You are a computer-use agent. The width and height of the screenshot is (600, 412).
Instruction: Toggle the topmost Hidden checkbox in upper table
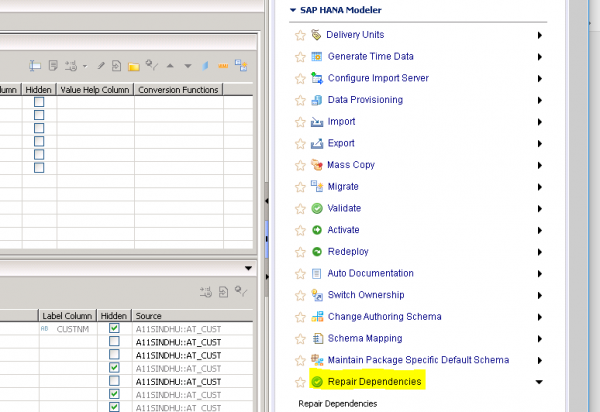pos(39,102)
